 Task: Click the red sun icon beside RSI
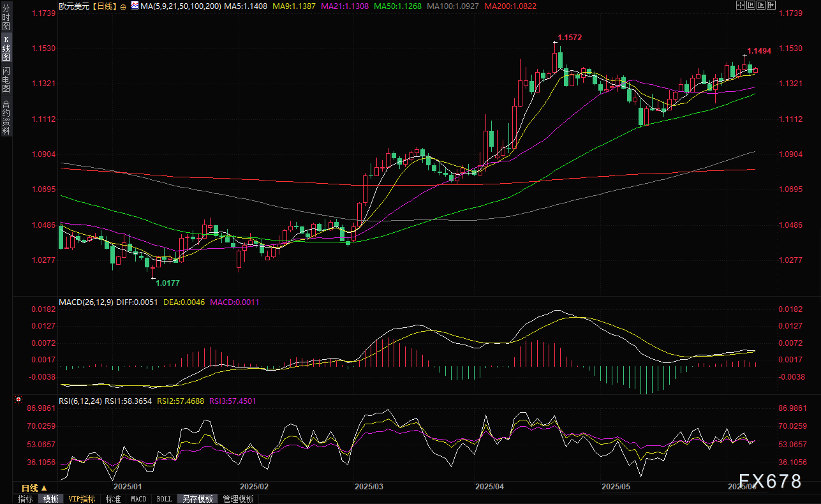coord(19,401)
